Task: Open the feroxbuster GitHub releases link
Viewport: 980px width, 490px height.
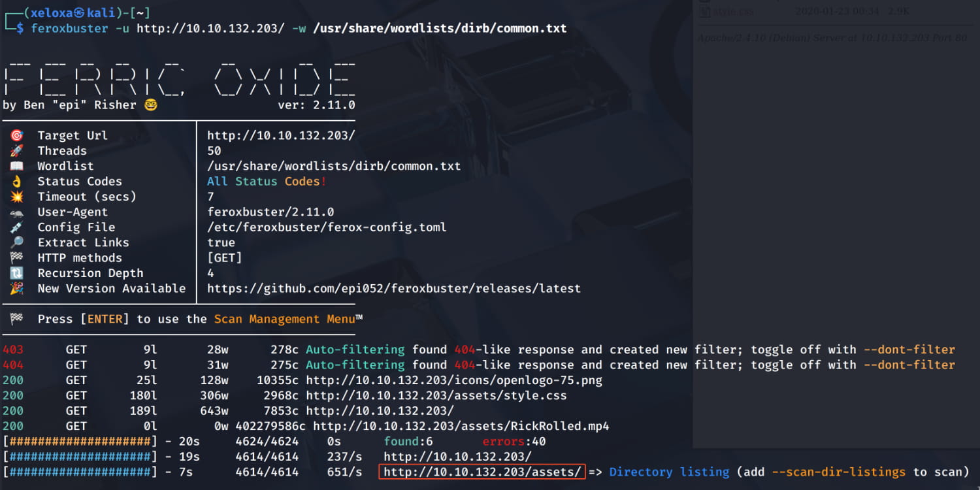Action: [x=393, y=288]
